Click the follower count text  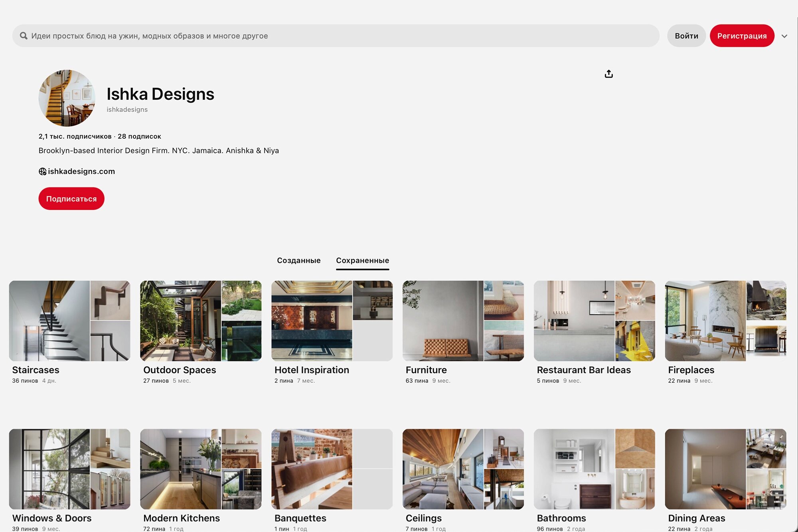pos(75,136)
